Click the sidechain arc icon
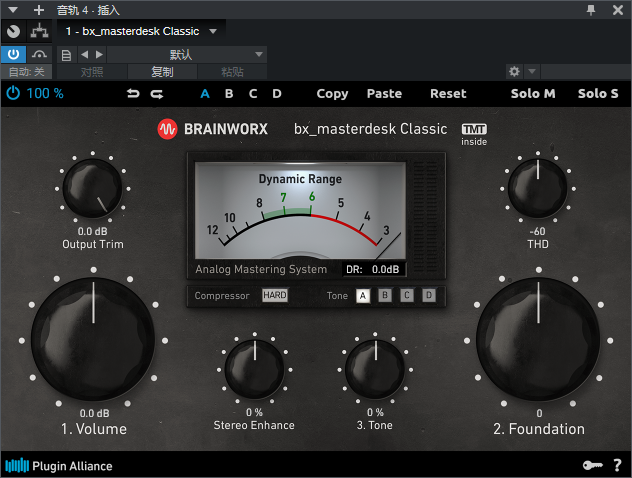 point(39,54)
